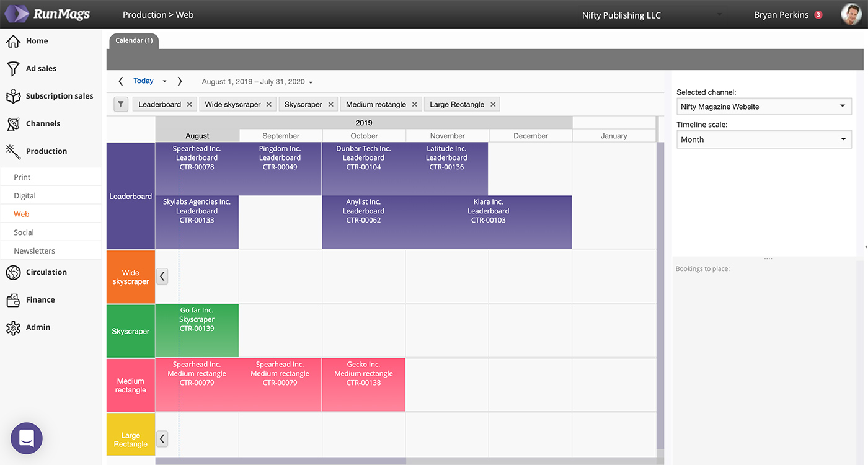Click the Home icon in sidebar
This screenshot has height=465, width=868.
(13, 41)
